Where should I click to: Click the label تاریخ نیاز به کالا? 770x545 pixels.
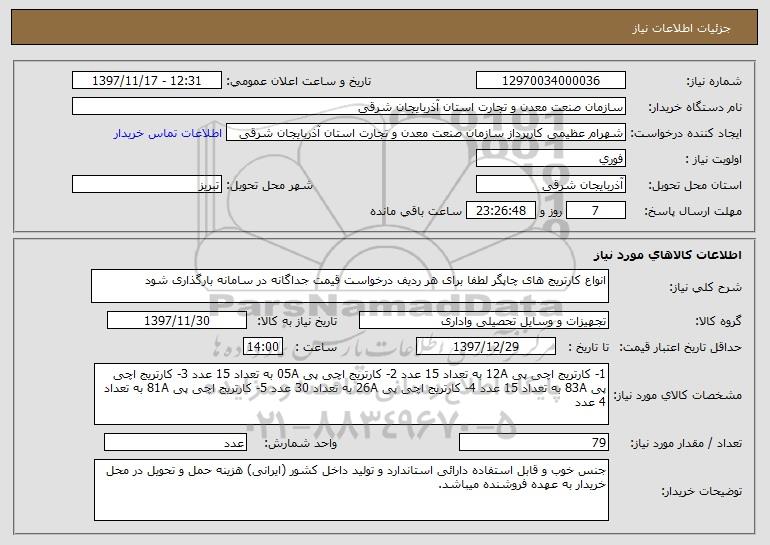click(298, 321)
